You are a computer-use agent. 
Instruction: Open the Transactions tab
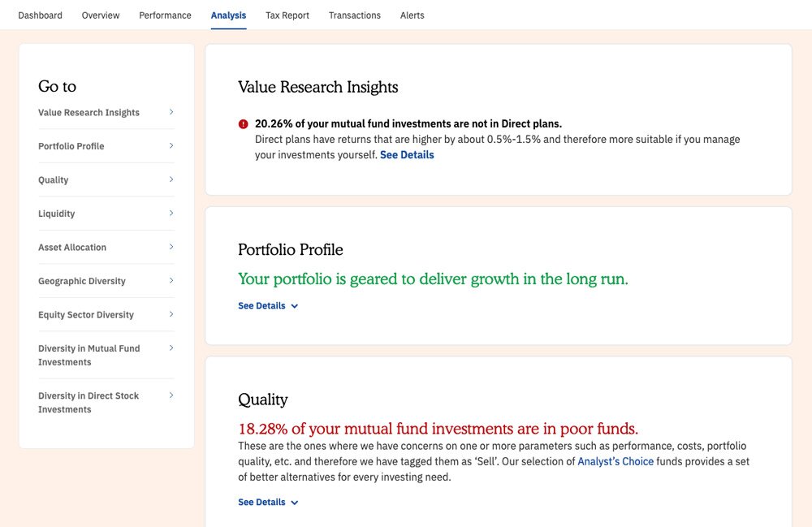pos(355,15)
